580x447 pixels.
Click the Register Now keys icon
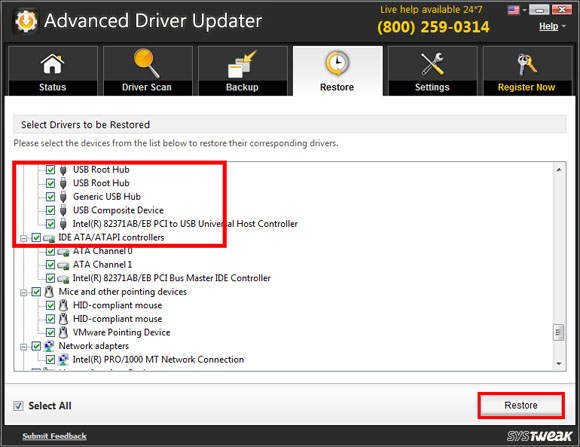(526, 64)
